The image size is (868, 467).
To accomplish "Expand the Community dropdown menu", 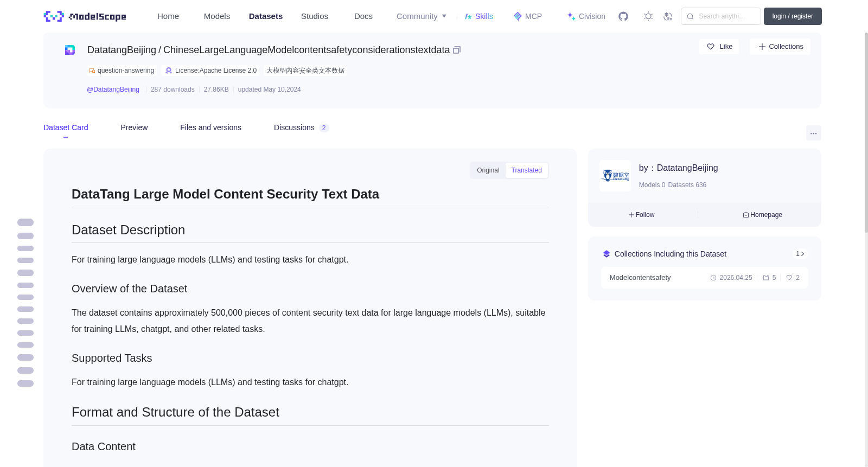I will 422,16.
